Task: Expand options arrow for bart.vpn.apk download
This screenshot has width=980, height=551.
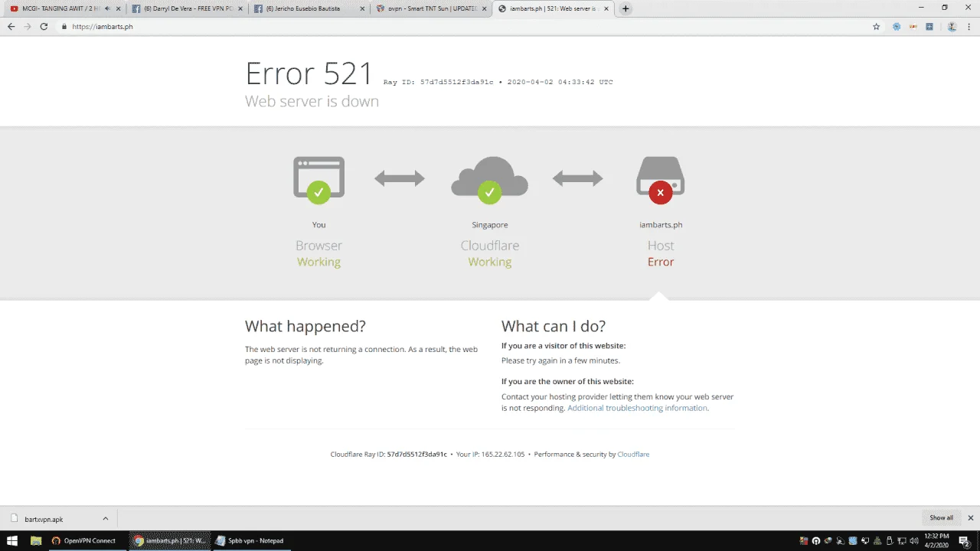Action: pos(106,518)
